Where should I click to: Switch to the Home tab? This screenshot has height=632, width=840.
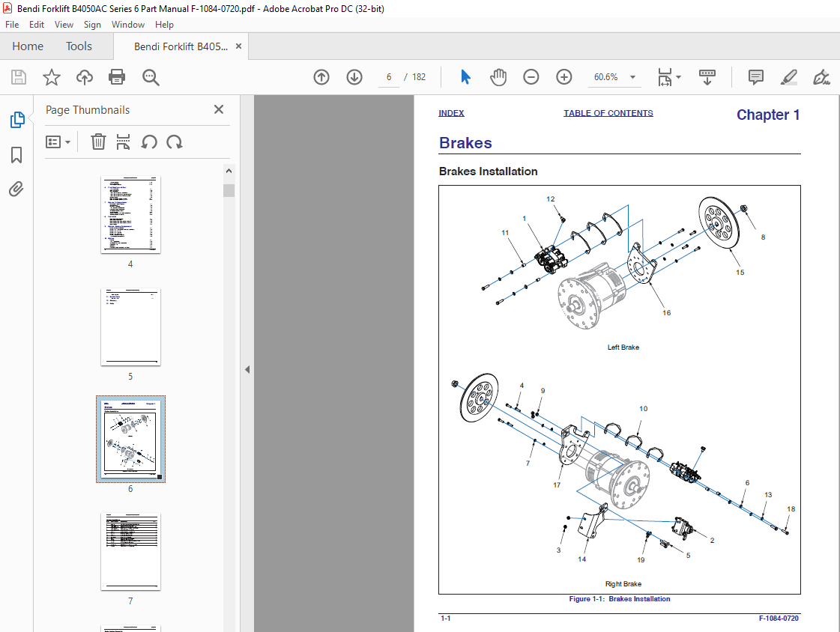click(28, 46)
